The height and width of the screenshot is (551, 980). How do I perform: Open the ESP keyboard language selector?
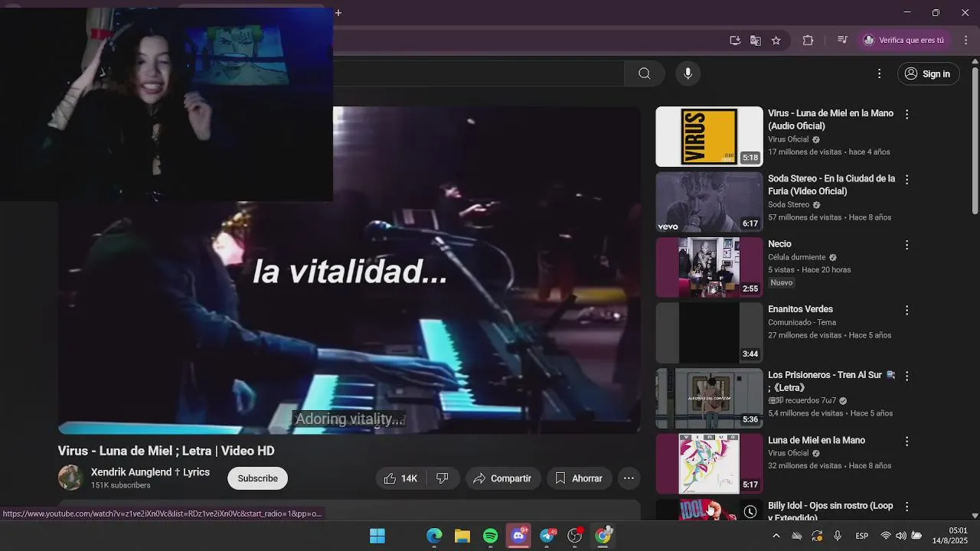862,536
